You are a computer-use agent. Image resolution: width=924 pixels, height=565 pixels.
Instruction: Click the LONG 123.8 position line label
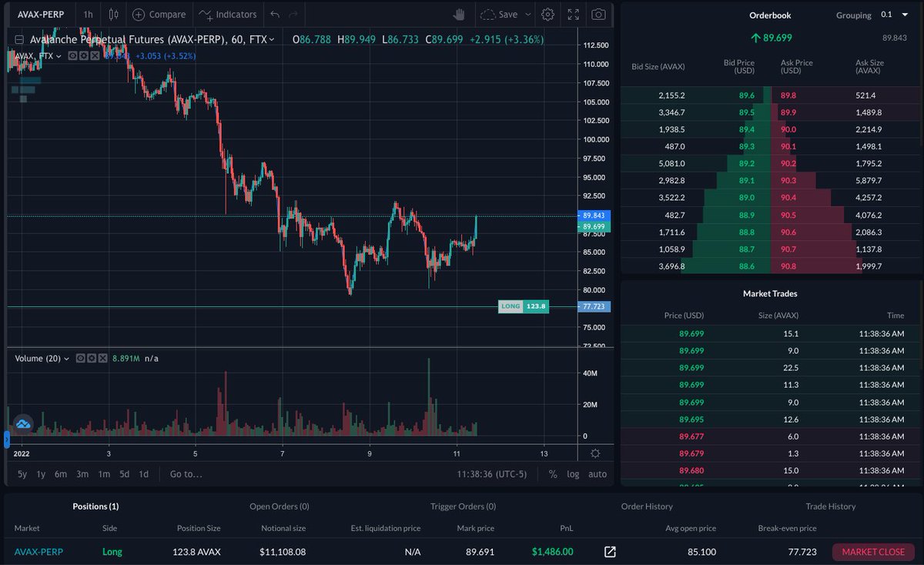(524, 306)
